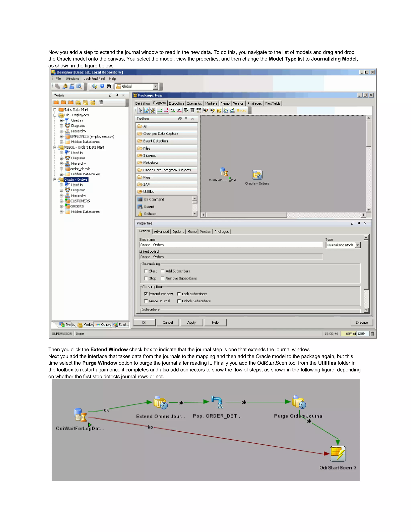Click the Extend Orders Journal step icon
Screen dimensions: 411x532
[x=161, y=402]
